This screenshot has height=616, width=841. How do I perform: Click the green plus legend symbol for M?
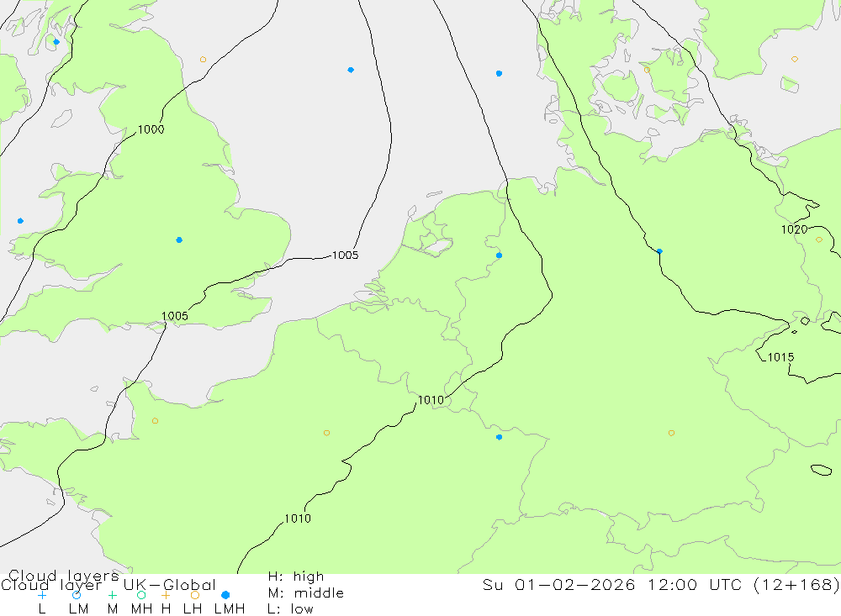coord(112,595)
